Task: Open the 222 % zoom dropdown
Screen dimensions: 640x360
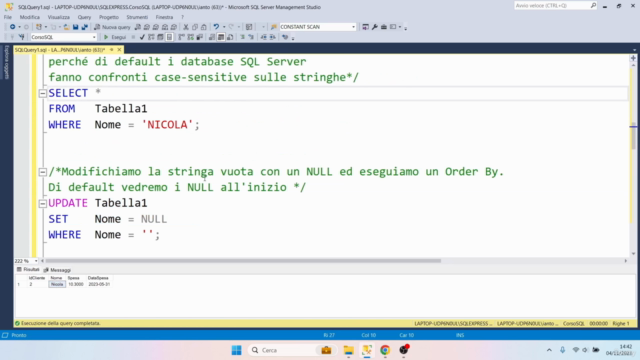Action: pos(36,261)
